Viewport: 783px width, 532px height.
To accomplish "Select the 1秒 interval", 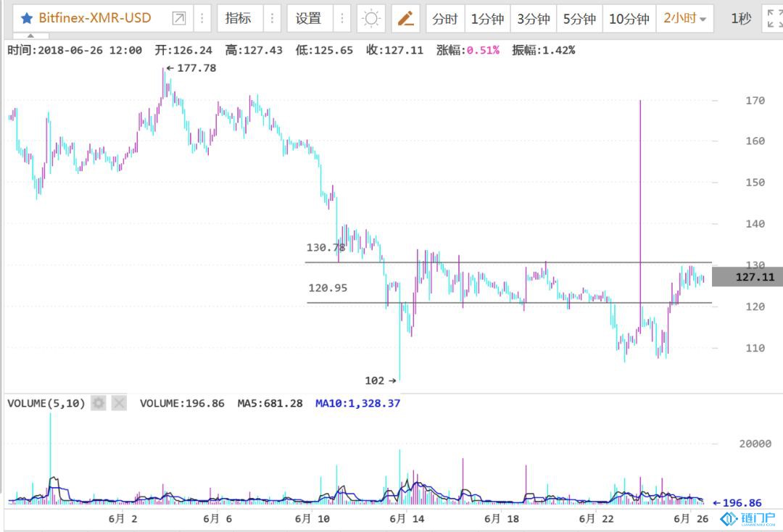I will pyautogui.click(x=741, y=18).
